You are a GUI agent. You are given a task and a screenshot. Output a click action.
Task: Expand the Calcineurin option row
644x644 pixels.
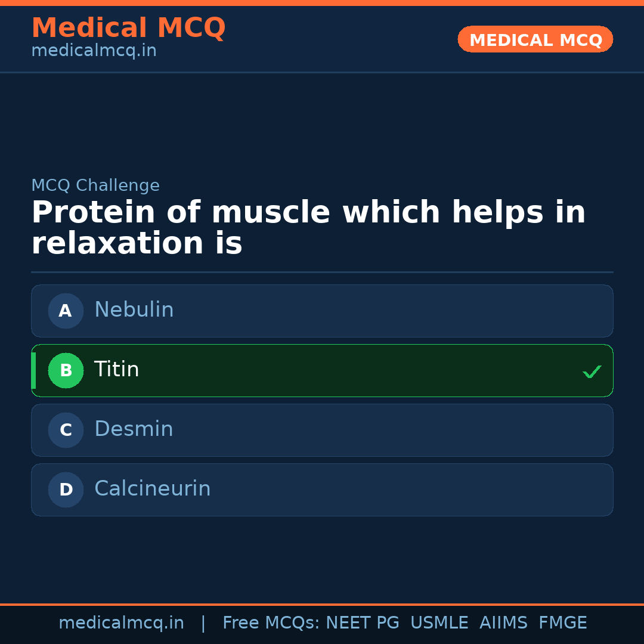click(322, 490)
